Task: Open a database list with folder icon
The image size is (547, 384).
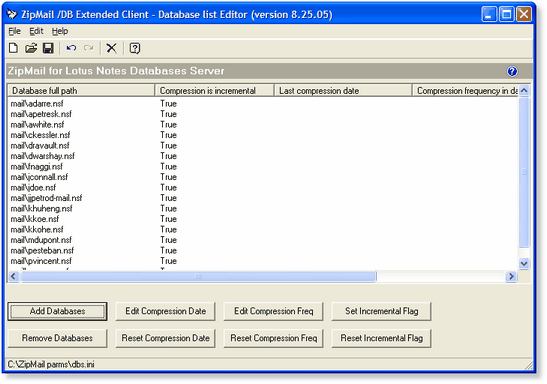Action: (31, 48)
